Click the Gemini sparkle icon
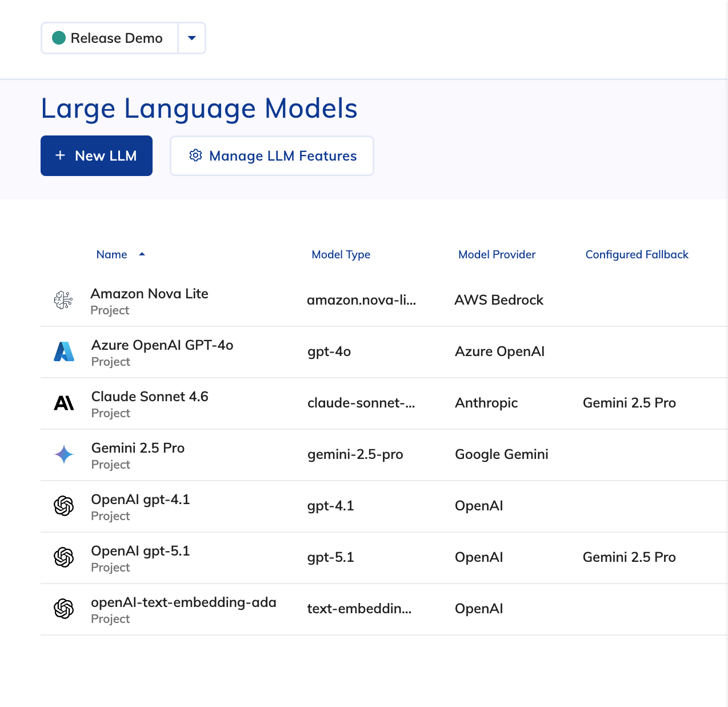 [64, 454]
